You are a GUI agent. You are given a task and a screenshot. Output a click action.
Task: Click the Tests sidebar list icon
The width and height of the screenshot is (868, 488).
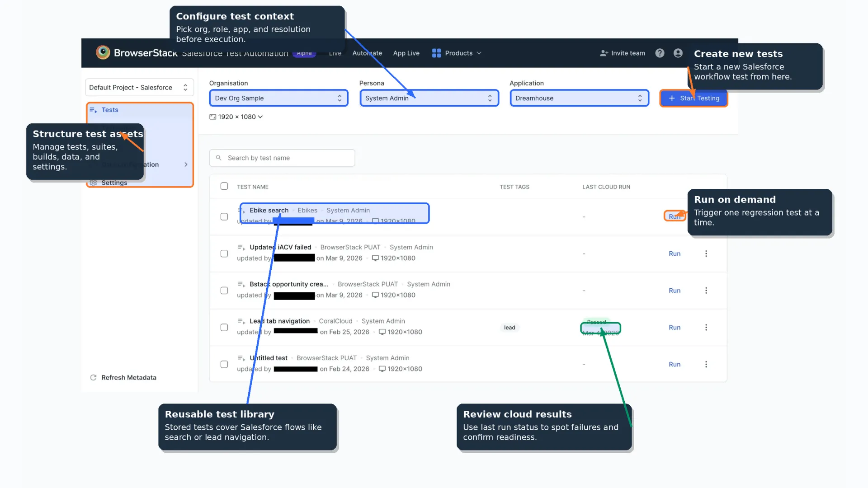point(93,110)
